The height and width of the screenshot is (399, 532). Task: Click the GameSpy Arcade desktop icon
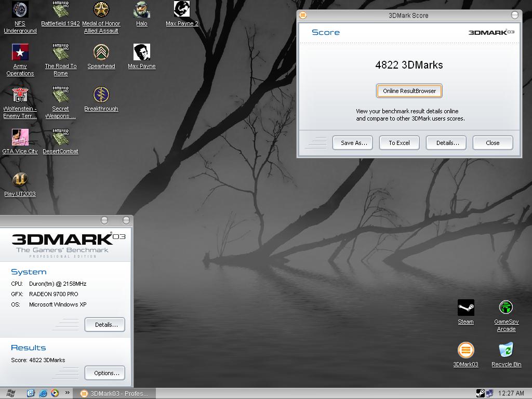click(x=506, y=308)
